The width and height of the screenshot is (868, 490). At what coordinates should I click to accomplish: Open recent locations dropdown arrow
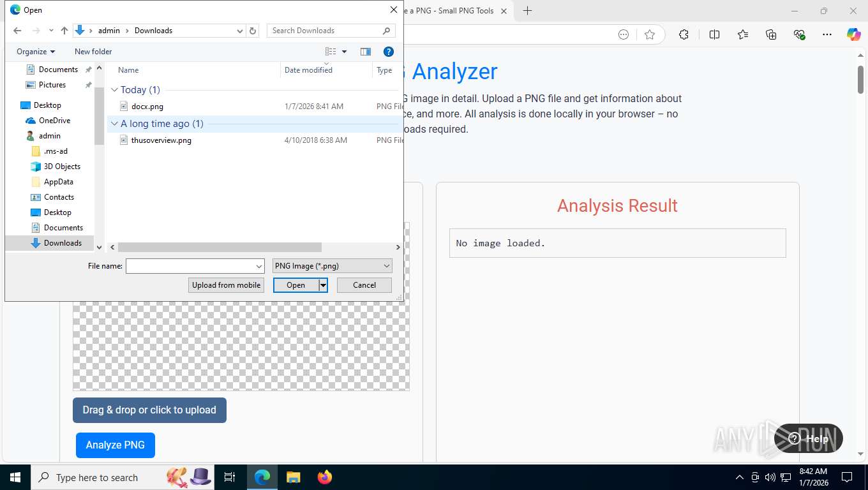(51, 31)
